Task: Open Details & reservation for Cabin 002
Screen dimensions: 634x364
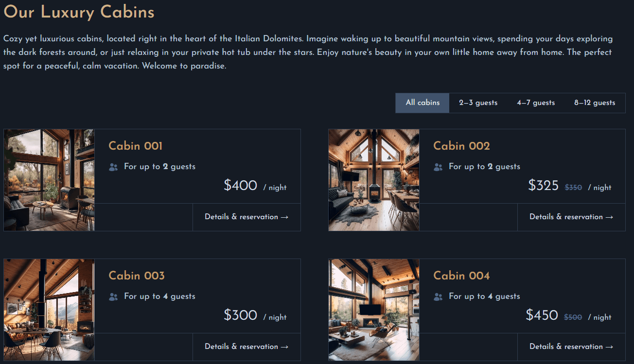Action: (x=571, y=217)
